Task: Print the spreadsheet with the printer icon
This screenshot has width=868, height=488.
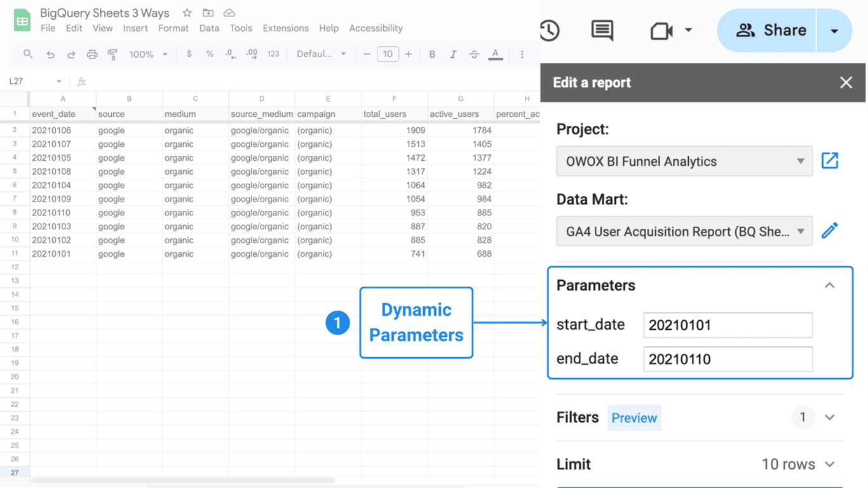Action: pyautogui.click(x=92, y=55)
